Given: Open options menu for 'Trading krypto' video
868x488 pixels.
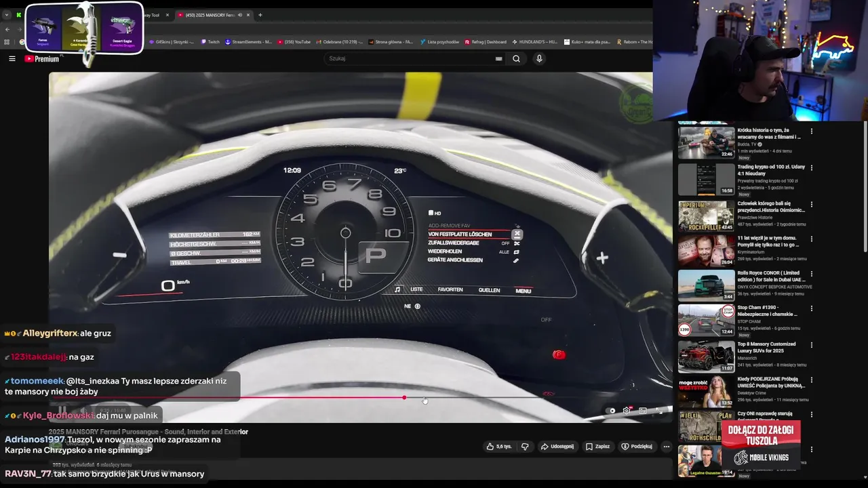Looking at the screenshot, I should click(811, 167).
